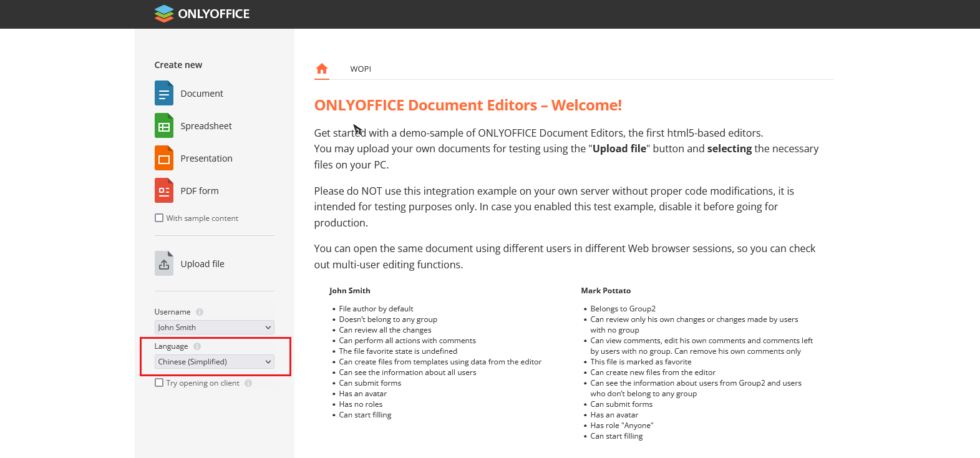This screenshot has width=980, height=458.
Task: Click the orange Presentation icon
Action: tap(164, 158)
